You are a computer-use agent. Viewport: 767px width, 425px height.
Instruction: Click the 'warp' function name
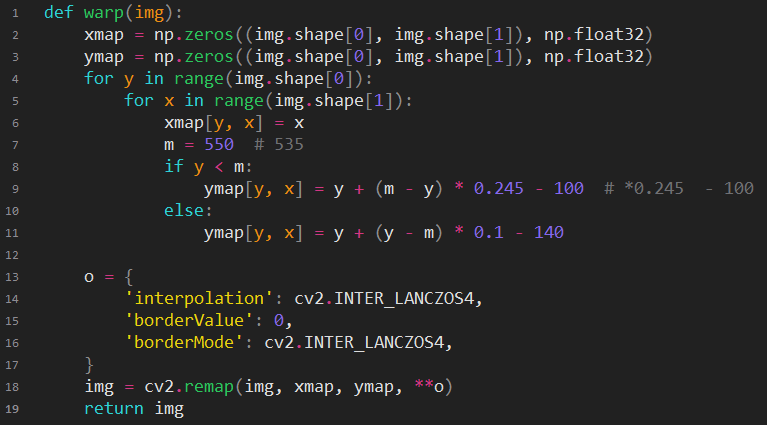[104, 13]
